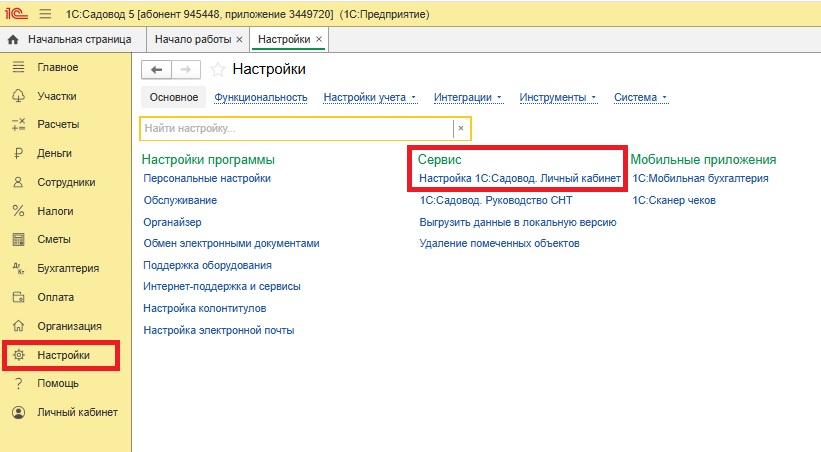The image size is (821, 452).
Task: Open the Налоги sidebar label
Action: click(x=55, y=212)
